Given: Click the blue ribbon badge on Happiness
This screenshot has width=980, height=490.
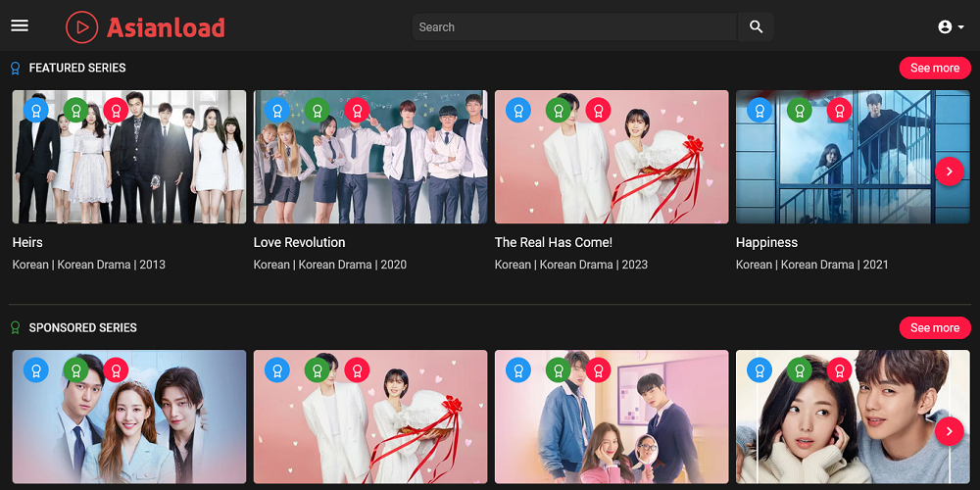Looking at the screenshot, I should point(760,110).
